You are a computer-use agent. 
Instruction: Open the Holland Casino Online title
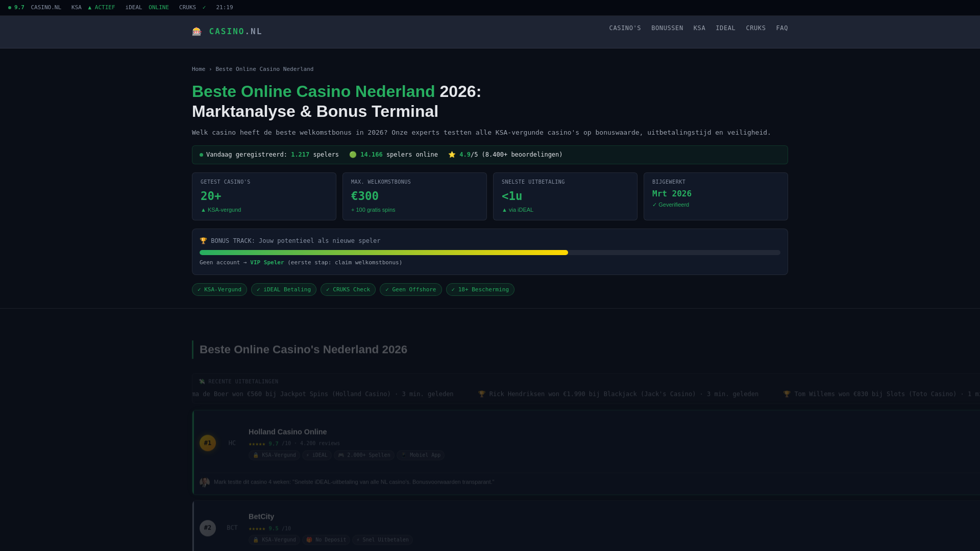[288, 432]
